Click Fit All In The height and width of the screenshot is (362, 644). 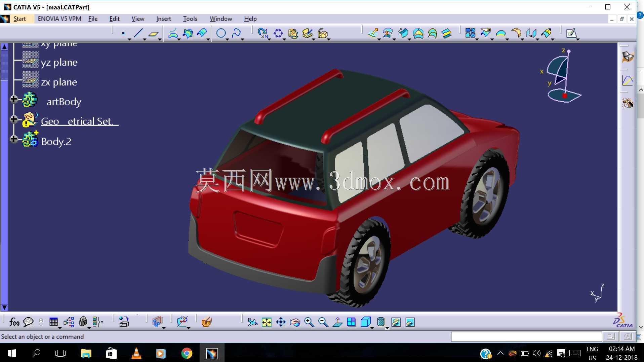point(267,322)
